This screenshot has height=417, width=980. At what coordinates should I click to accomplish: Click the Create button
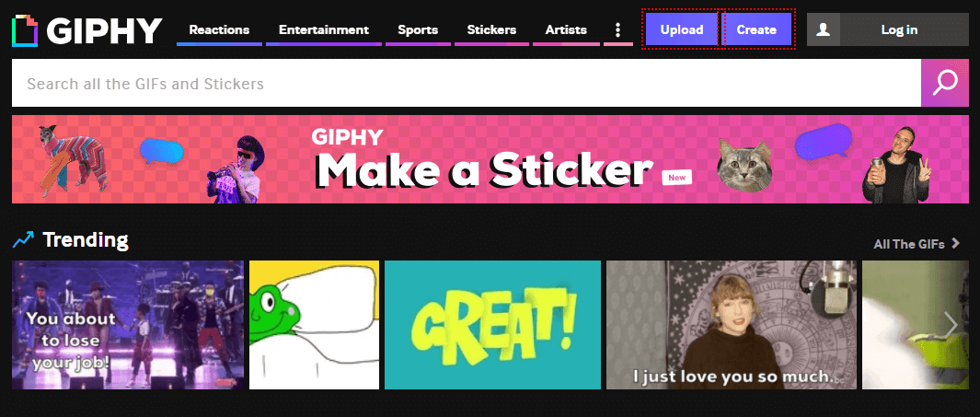point(756,30)
